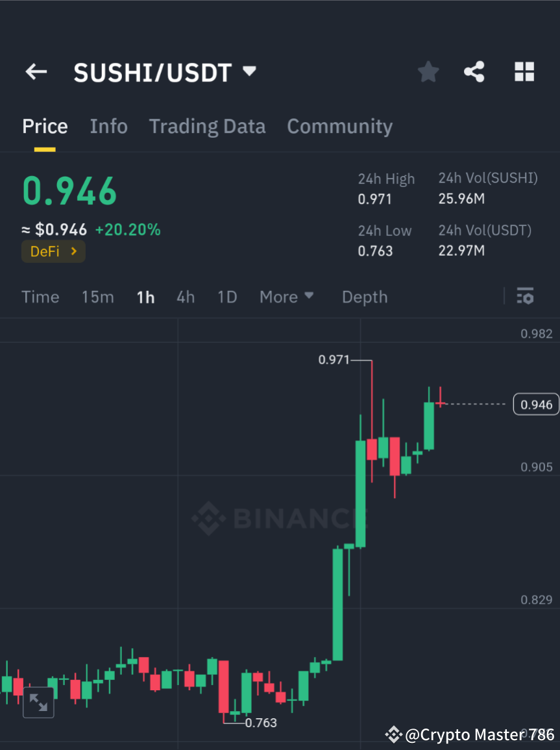Open the grid markets overview icon

[524, 72]
